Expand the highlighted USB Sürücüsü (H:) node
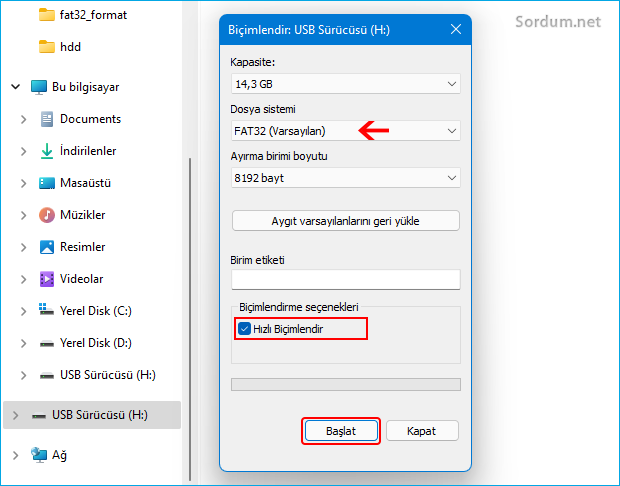Screen dimensions: 620x486 tap(15, 415)
